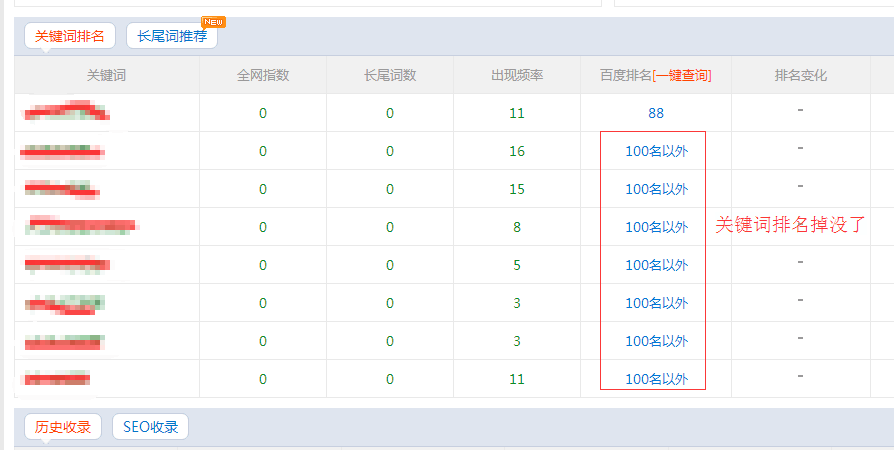
Task: Click the rank change dash in the row ranked 88
Action: [800, 110]
